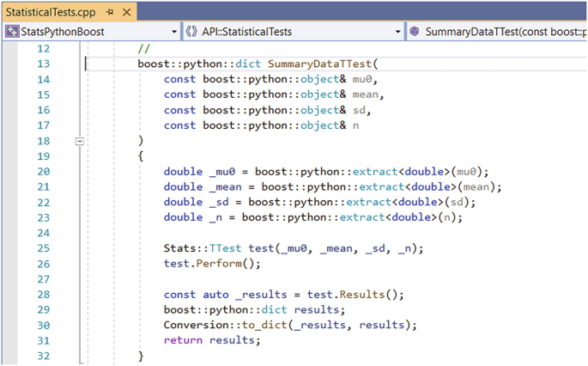Pin the StatisticalTests.cpp tab
The height and width of the screenshot is (366, 588).
coord(110,10)
